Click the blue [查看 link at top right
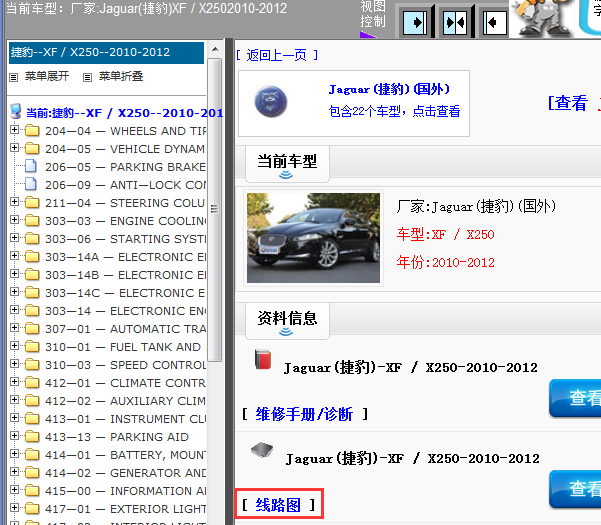The width and height of the screenshot is (601, 525). pyautogui.click(x=568, y=103)
